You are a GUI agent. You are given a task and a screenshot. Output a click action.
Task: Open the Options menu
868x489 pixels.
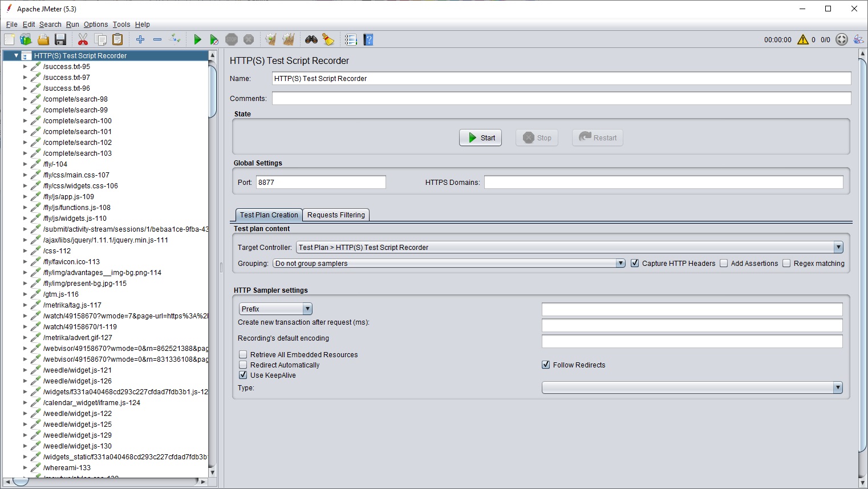[x=96, y=25]
